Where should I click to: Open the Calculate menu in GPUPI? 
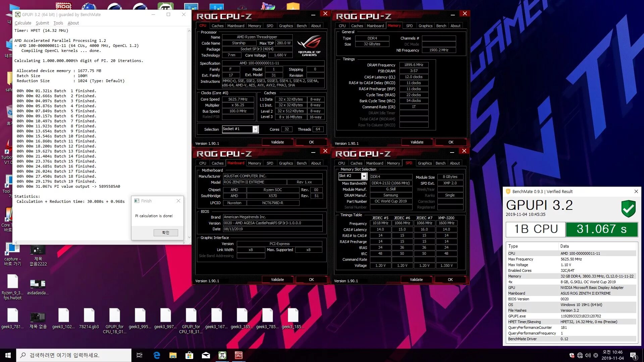pos(23,23)
